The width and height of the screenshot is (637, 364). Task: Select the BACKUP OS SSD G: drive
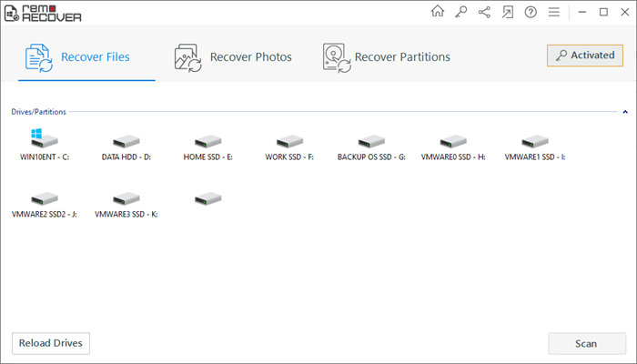click(371, 147)
